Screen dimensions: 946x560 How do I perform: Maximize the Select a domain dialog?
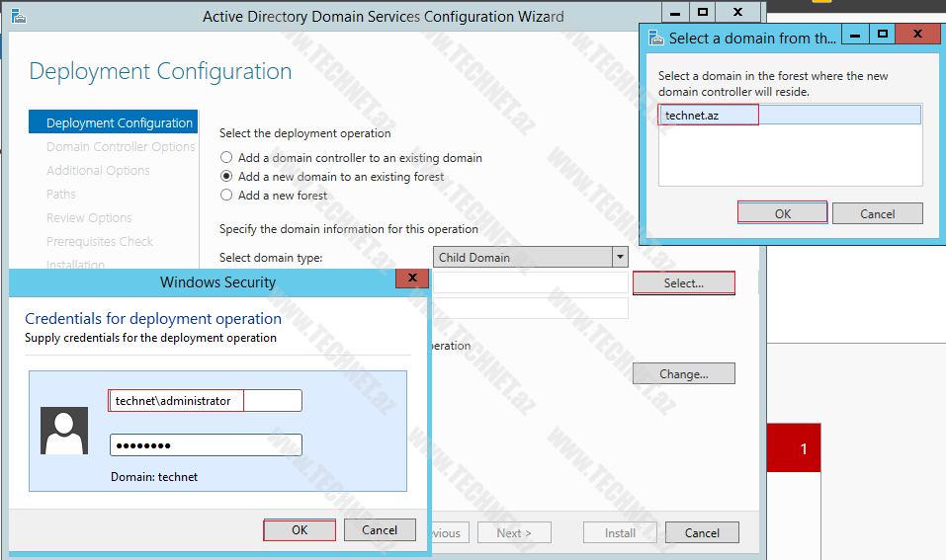(x=883, y=35)
